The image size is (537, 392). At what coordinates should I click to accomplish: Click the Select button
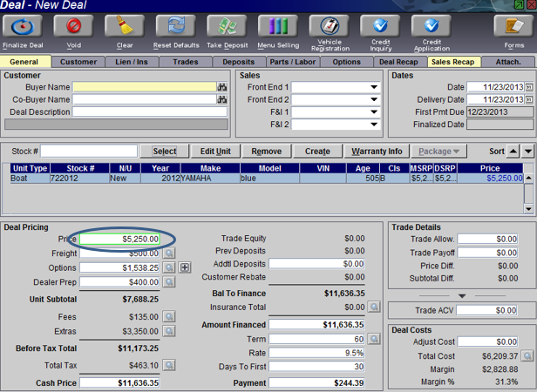165,151
